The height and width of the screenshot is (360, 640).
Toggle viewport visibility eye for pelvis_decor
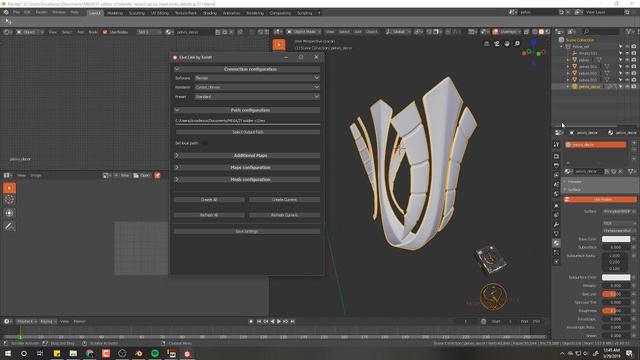coord(627,87)
